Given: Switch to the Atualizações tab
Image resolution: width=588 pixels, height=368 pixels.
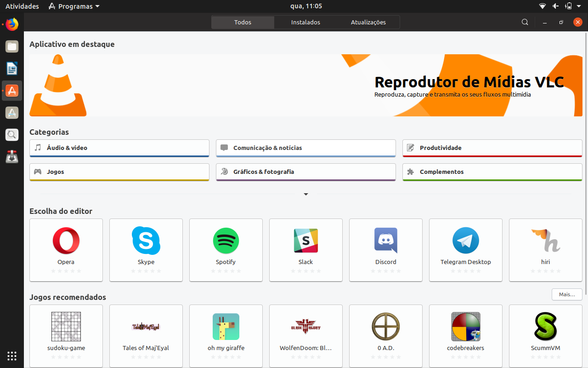Looking at the screenshot, I should click(x=368, y=22).
